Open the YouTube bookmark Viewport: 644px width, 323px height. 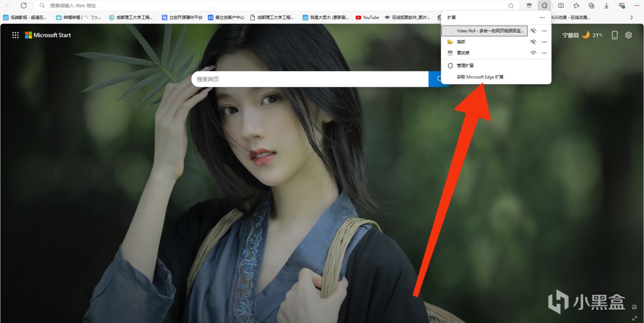[x=367, y=17]
